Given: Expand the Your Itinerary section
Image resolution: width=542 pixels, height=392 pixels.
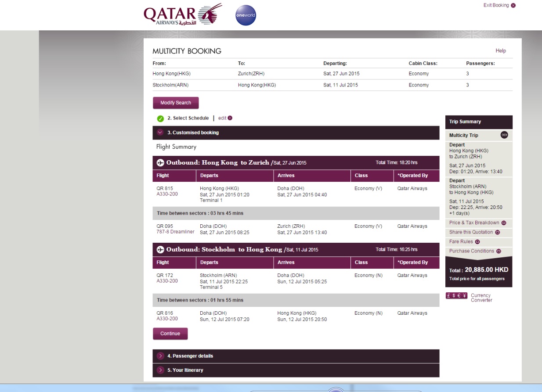Looking at the screenshot, I should 160,370.
